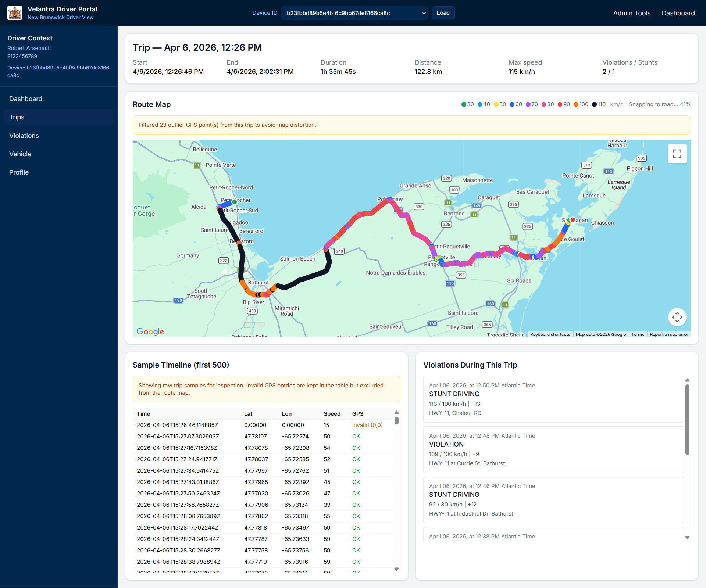The height and width of the screenshot is (588, 706).
Task: Select the 12:50 PM Stunt Driving violation card
Action: (x=553, y=399)
